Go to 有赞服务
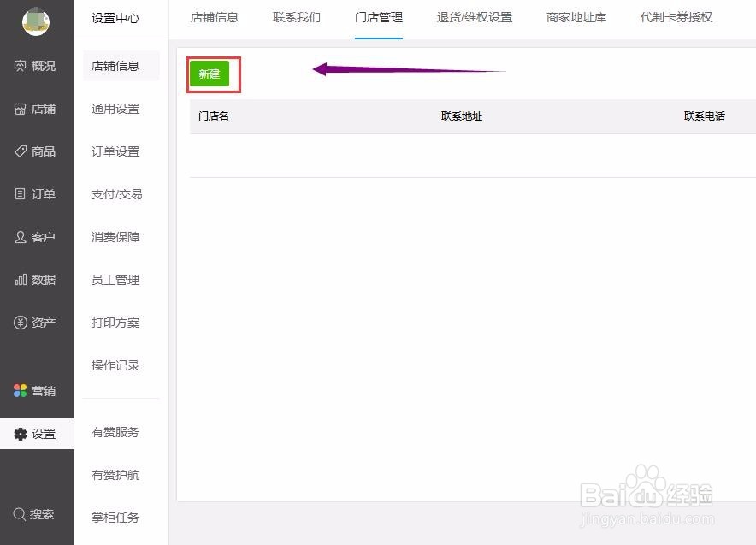Image resolution: width=756 pixels, height=545 pixels. pos(115,432)
